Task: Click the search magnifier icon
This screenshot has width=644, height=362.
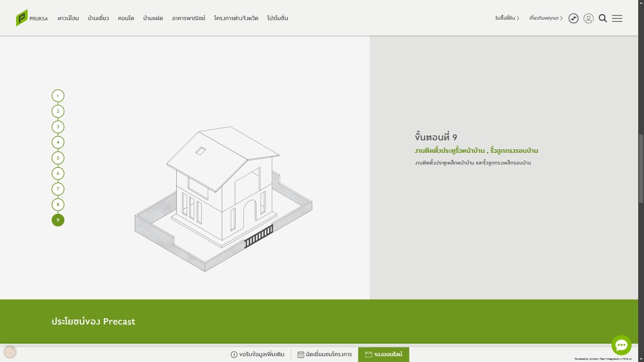Action: (603, 18)
